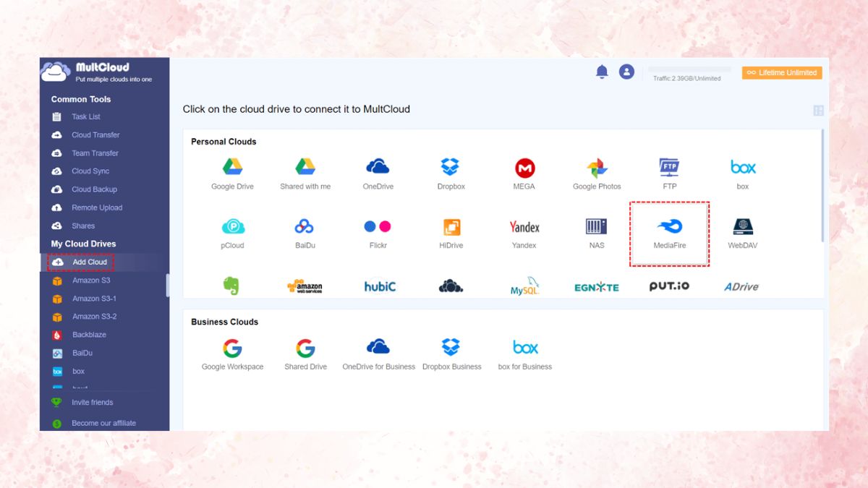The image size is (868, 488).
Task: Select the ownCloud cloud-shaped icon
Action: 451,286
